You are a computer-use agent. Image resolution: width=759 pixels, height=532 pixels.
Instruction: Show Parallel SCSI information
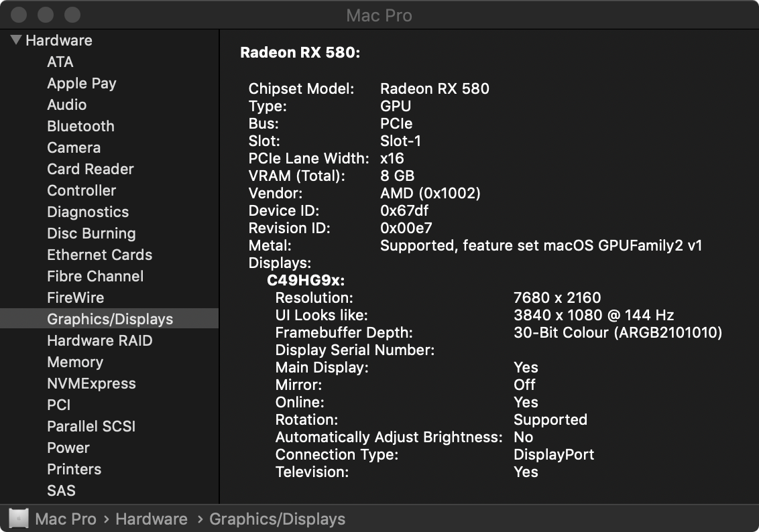91,426
